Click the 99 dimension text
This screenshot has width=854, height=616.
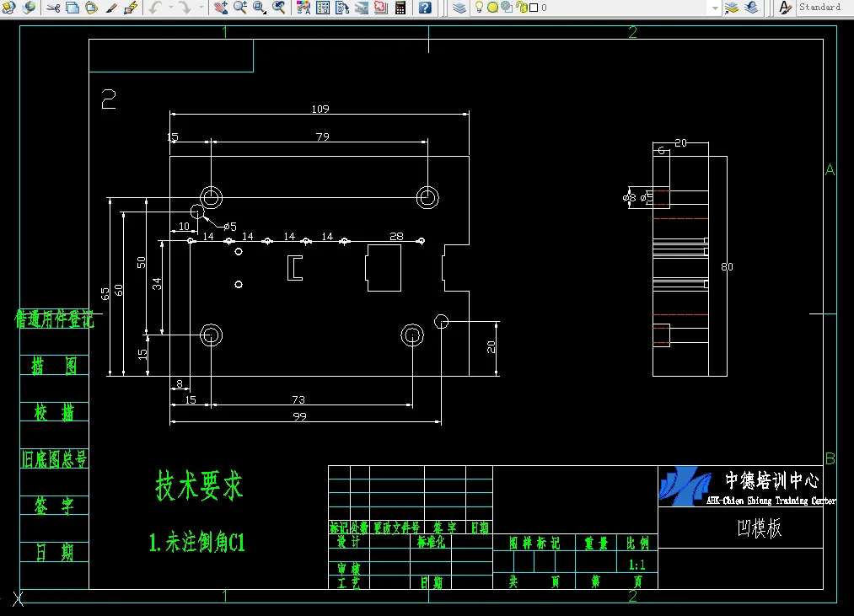coord(299,416)
